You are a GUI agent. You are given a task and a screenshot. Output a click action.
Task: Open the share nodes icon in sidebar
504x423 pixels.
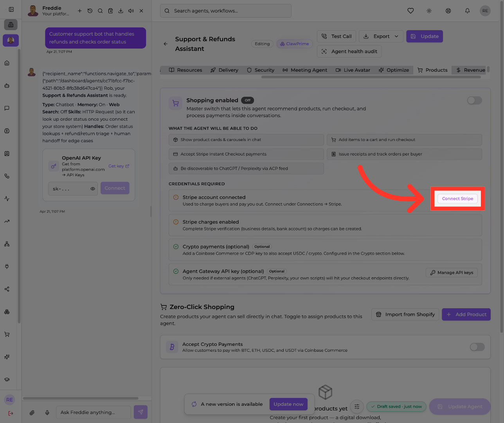coord(7,289)
